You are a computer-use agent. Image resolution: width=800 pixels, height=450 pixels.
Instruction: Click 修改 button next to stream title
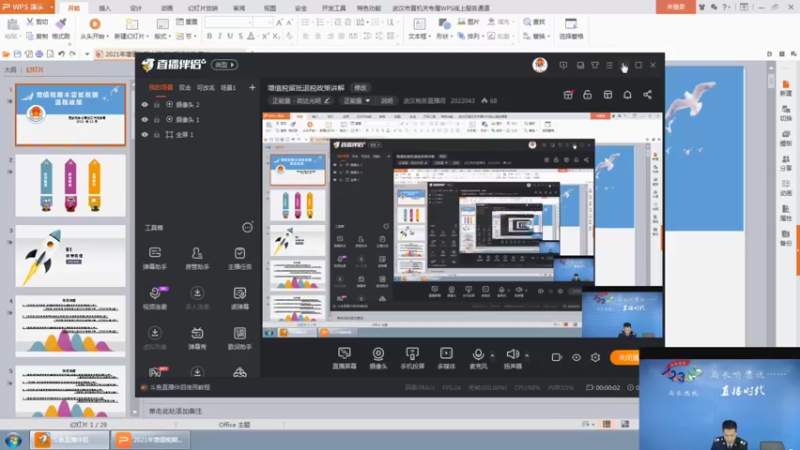pyautogui.click(x=361, y=88)
